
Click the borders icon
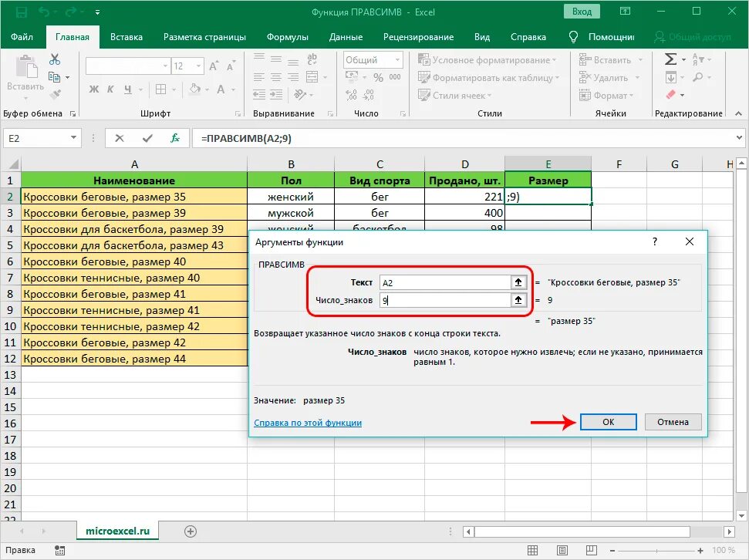(x=161, y=89)
